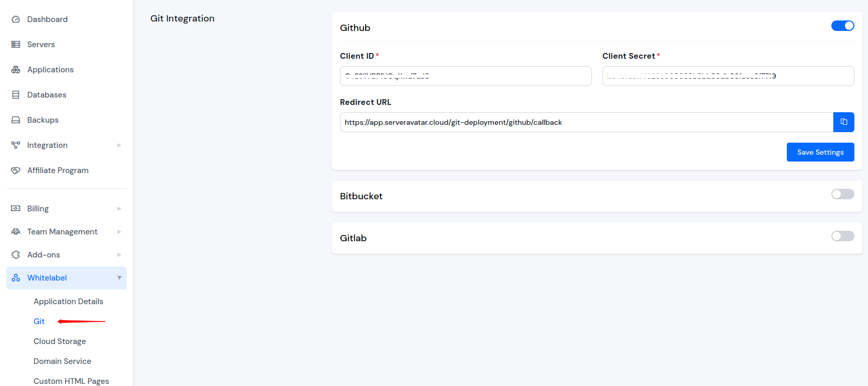The width and height of the screenshot is (868, 386).
Task: Click the Client ID input field
Action: click(465, 76)
